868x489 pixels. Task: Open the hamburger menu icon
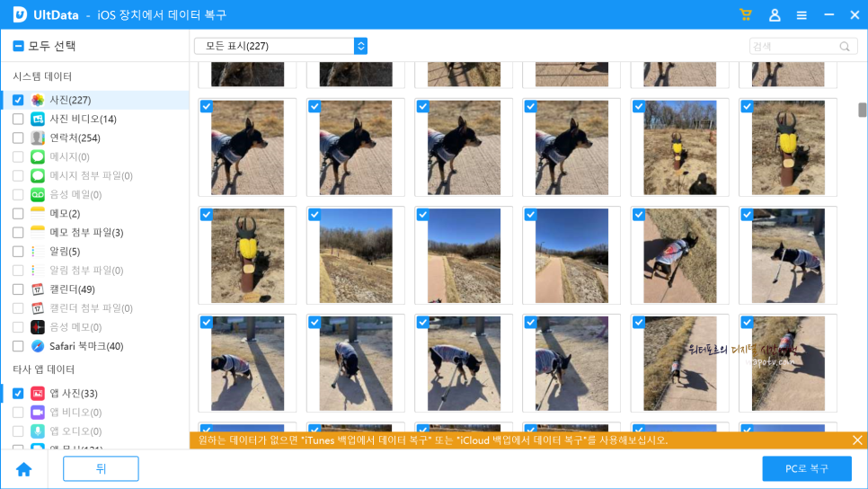[x=802, y=15]
